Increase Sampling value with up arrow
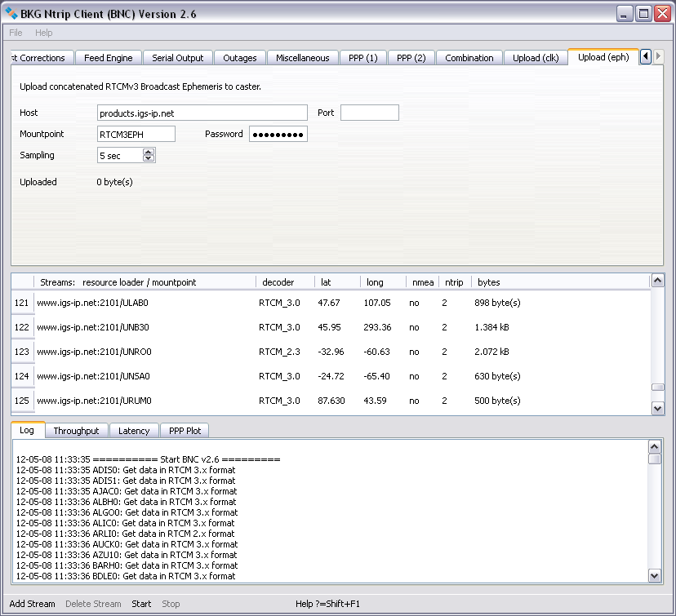 (148, 152)
